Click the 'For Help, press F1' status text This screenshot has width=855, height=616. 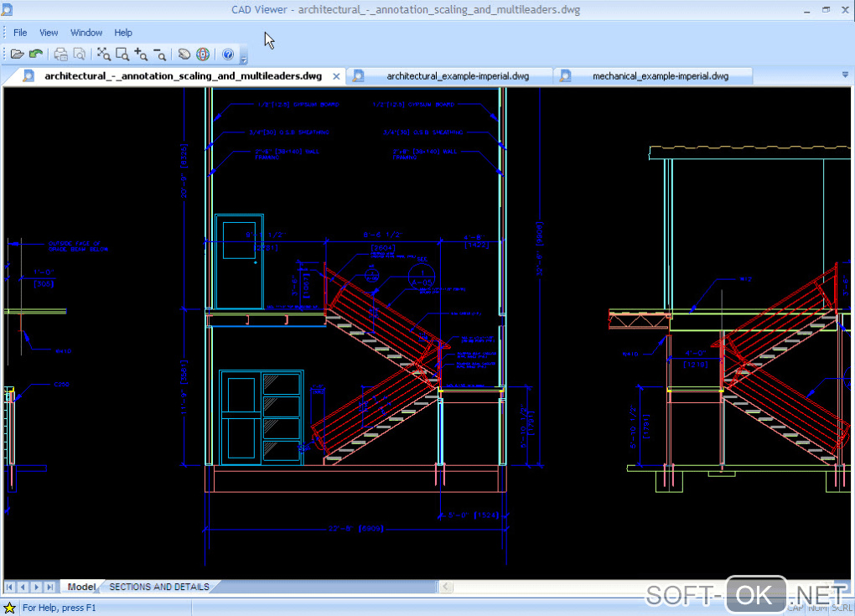(59, 608)
